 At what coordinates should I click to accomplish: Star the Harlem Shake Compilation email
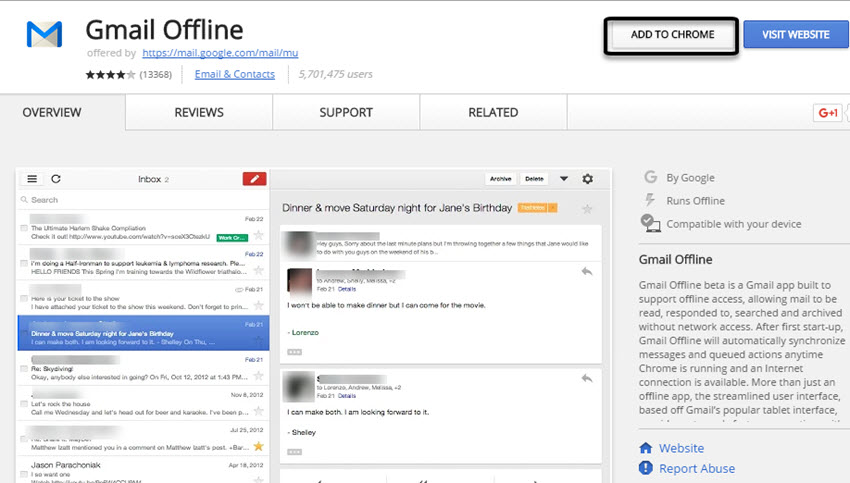point(259,235)
